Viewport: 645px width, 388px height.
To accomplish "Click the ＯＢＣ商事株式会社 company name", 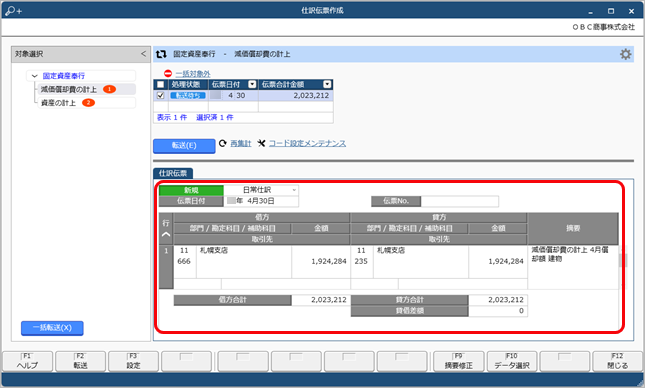I will tap(604, 27).
